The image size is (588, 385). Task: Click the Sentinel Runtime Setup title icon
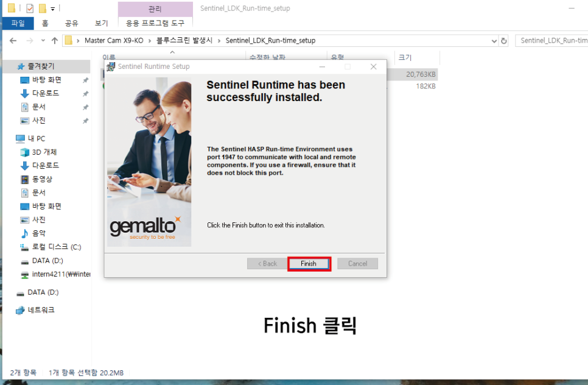click(x=111, y=66)
